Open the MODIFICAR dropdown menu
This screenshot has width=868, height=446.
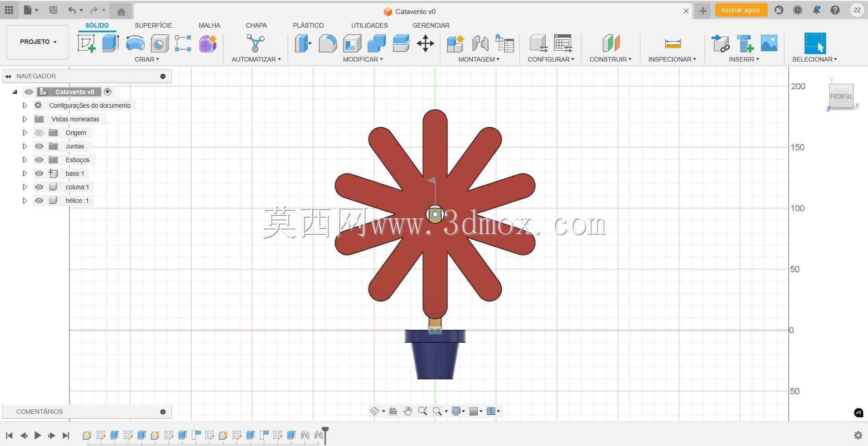click(363, 59)
